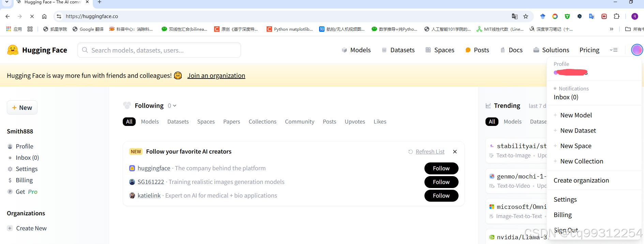The width and height of the screenshot is (644, 244).
Task: Select the Papers filter tab
Action: [x=231, y=121]
